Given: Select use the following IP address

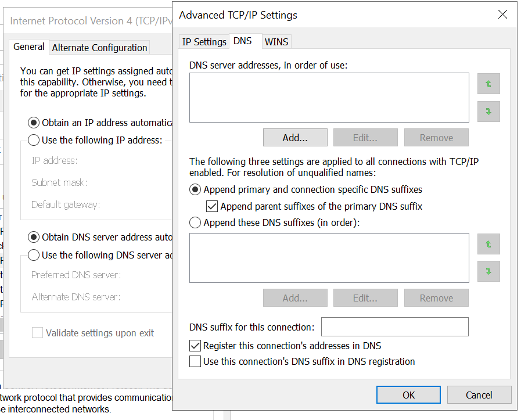Looking at the screenshot, I should pyautogui.click(x=34, y=140).
